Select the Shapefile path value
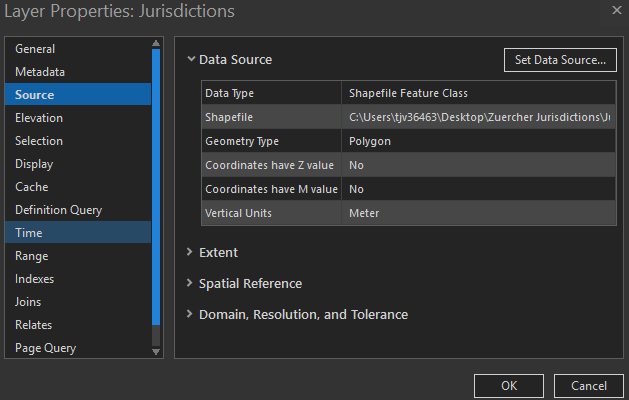This screenshot has height=400, width=629. (479, 117)
